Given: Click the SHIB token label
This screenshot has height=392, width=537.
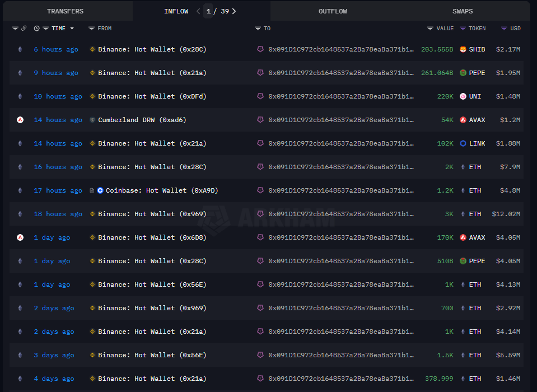Looking at the screenshot, I should click(x=477, y=49).
